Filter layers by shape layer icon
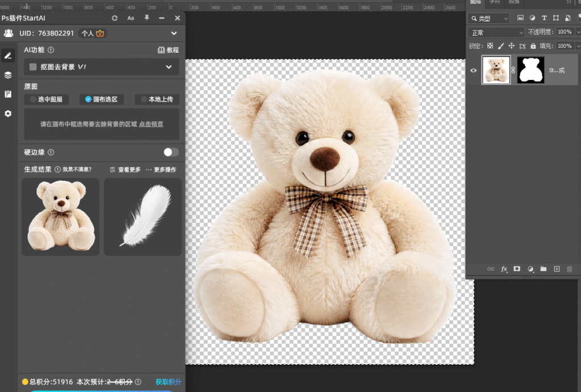Screen dimensions: 581x392 [556, 18]
